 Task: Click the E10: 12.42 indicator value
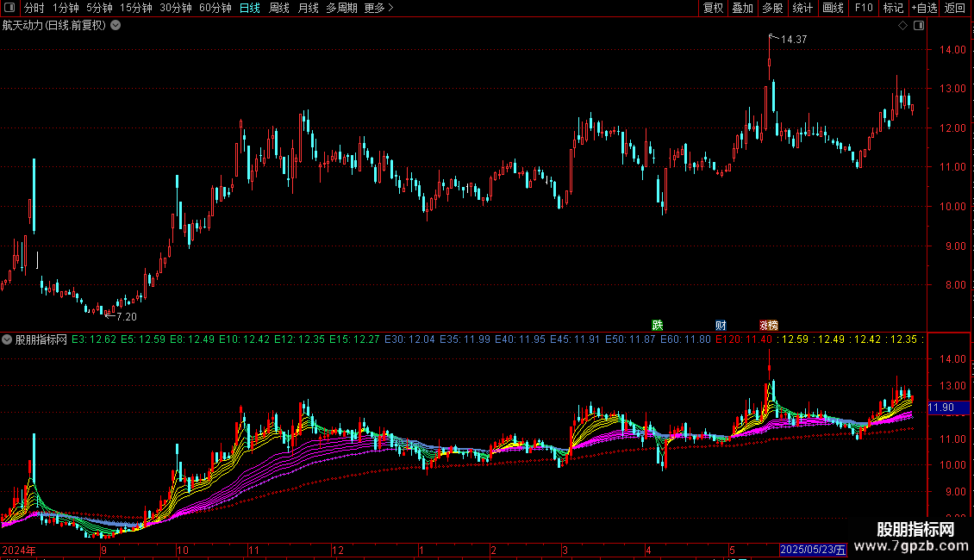coord(244,339)
